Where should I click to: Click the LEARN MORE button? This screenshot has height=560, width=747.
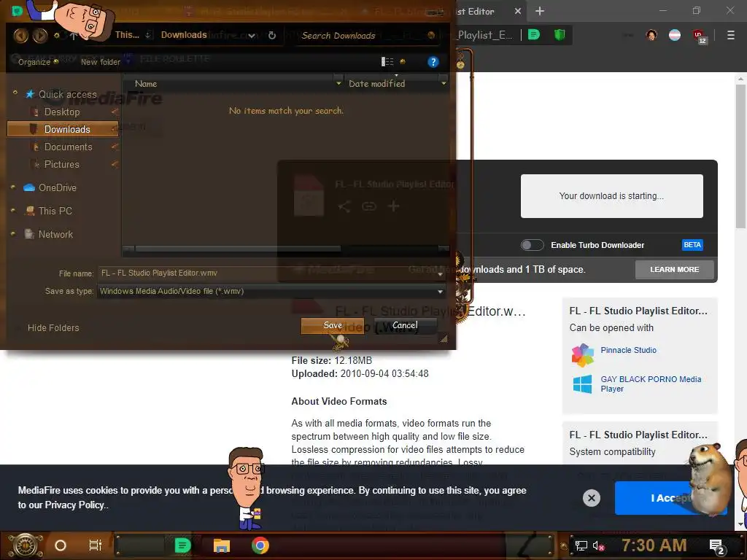[674, 270]
